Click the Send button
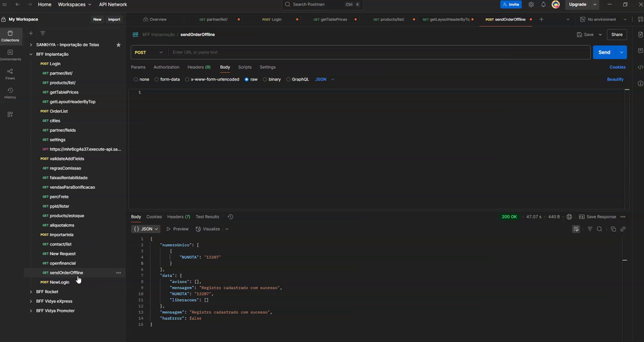The image size is (644, 342). (x=604, y=52)
